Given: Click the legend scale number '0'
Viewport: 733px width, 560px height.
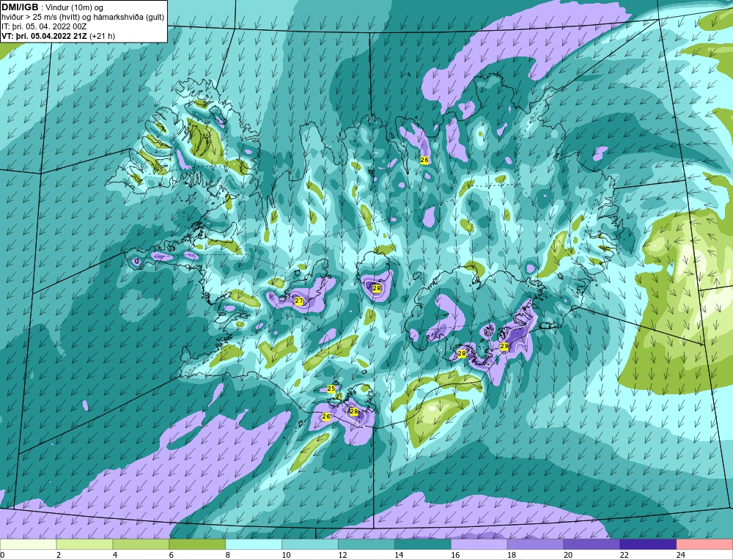Looking at the screenshot, I should tap(2, 555).
